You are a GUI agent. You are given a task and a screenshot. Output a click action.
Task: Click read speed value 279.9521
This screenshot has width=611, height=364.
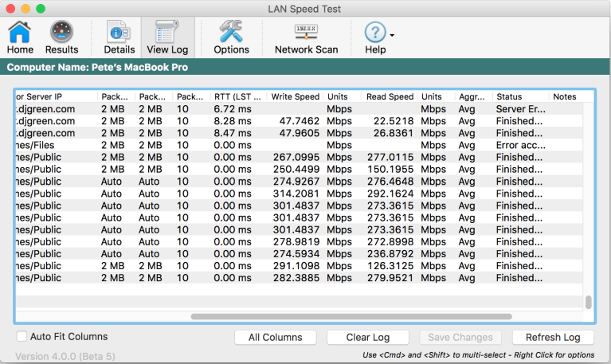[x=390, y=278]
